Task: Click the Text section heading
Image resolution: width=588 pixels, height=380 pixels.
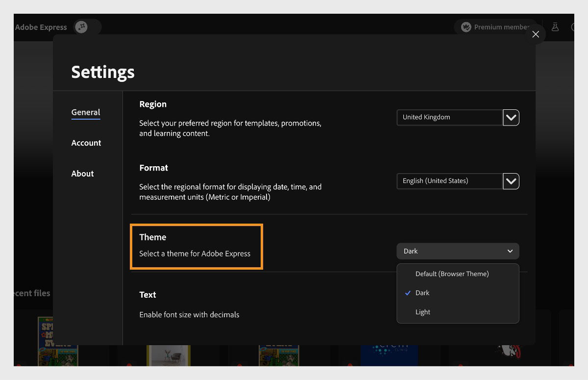Action: 147,295
